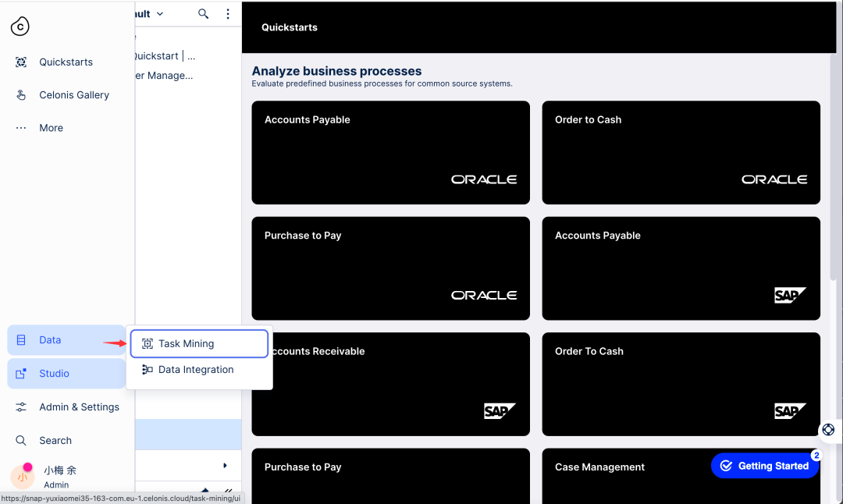This screenshot has height=504, width=843.
Task: Expand the small arrow in the left panel
Action: click(225, 466)
